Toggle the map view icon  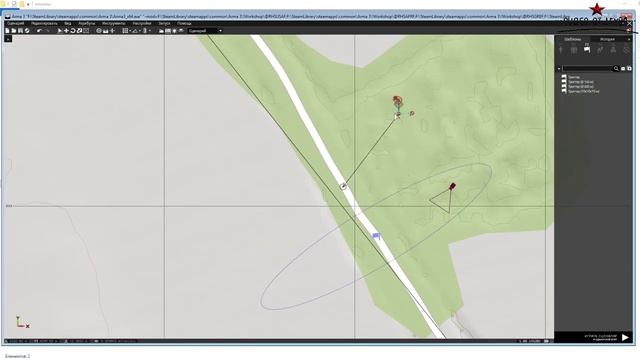click(161, 31)
